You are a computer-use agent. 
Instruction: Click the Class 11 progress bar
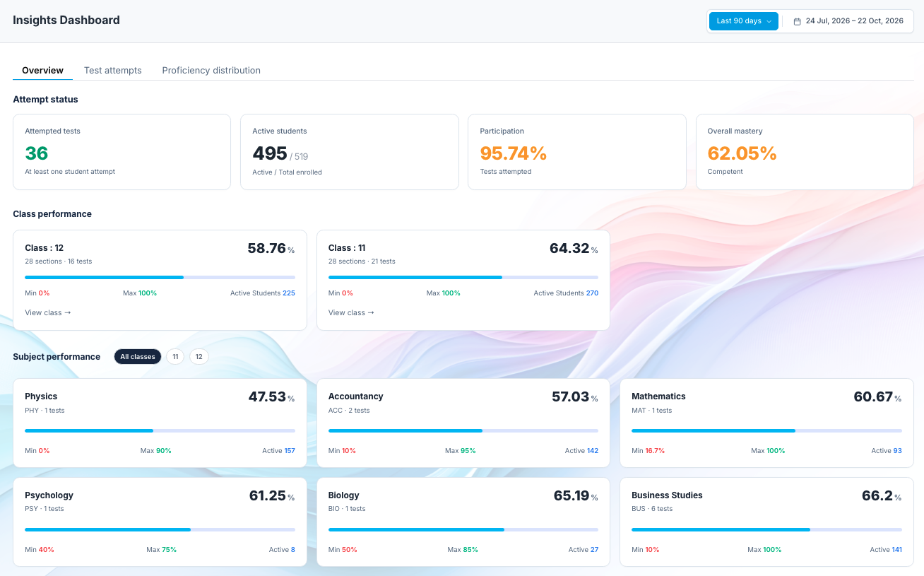coord(463,278)
